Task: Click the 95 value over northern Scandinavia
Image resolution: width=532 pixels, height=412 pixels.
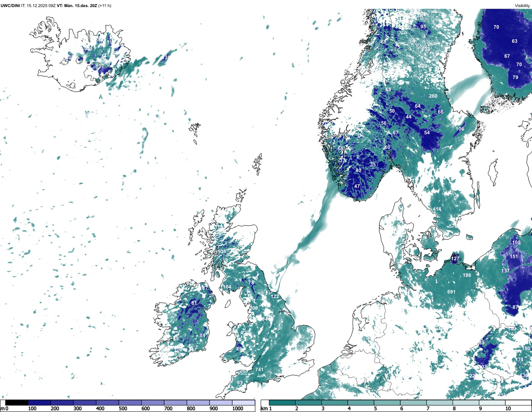Action: 423,27
